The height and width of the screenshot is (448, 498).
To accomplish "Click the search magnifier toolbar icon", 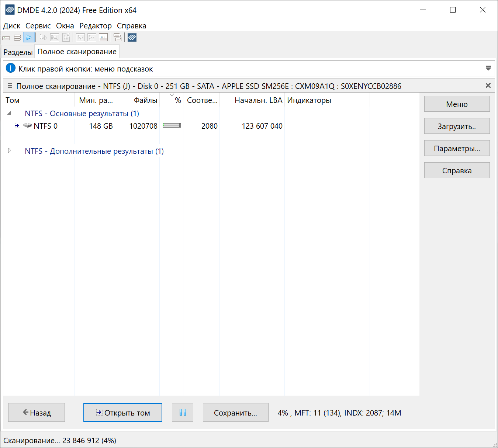I will pyautogui.click(x=55, y=38).
